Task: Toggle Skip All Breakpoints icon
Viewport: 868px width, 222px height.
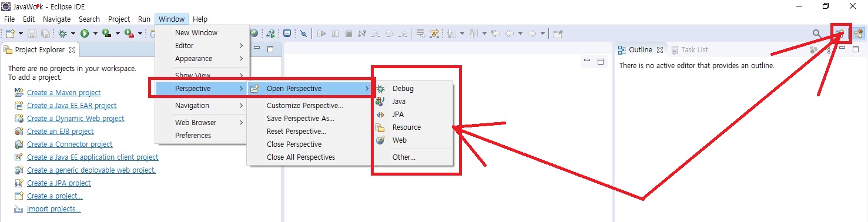Action: coord(303,33)
